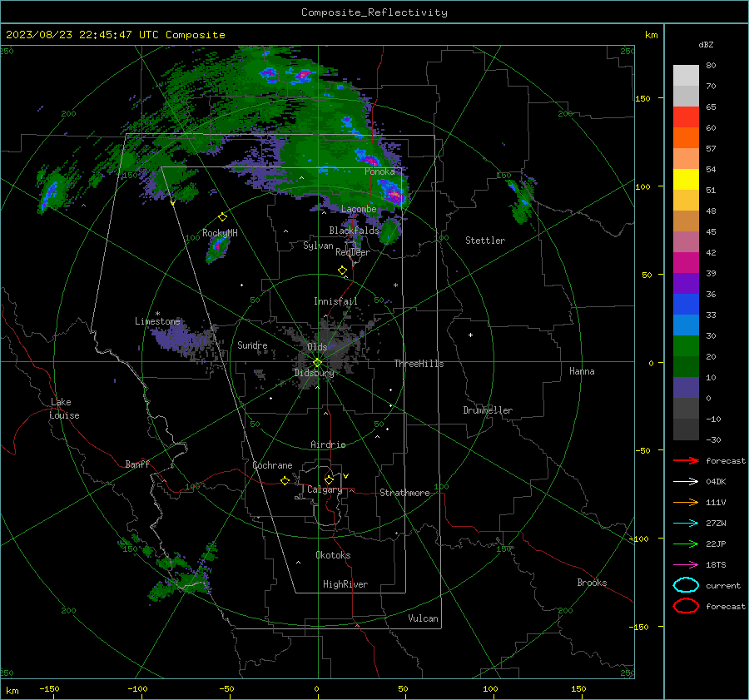Click the Lacombe city label
This screenshot has height=700, width=749.
(359, 209)
